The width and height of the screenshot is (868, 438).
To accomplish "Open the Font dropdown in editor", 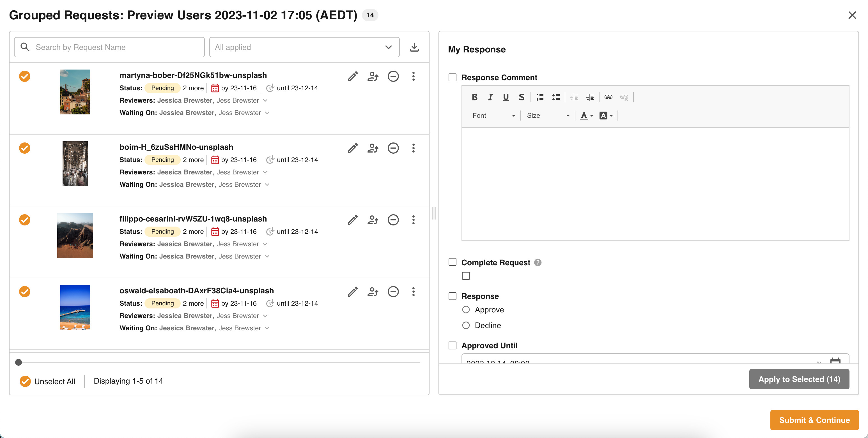I will [x=493, y=116].
